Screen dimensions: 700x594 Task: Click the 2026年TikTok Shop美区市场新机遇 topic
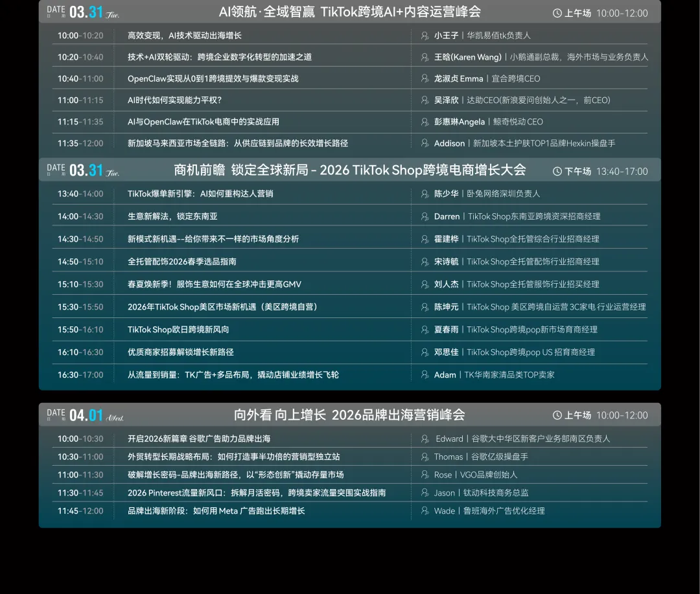pos(222,307)
